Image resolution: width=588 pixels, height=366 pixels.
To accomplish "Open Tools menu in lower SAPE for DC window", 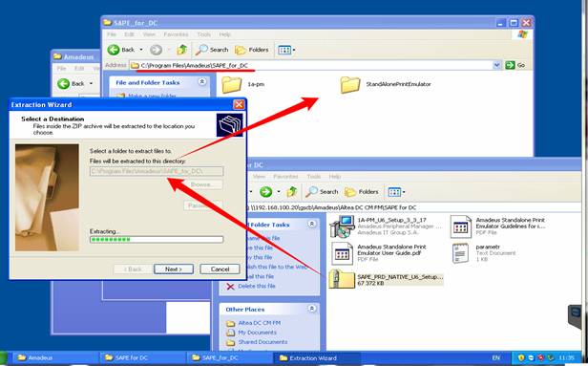I will pos(314,177).
